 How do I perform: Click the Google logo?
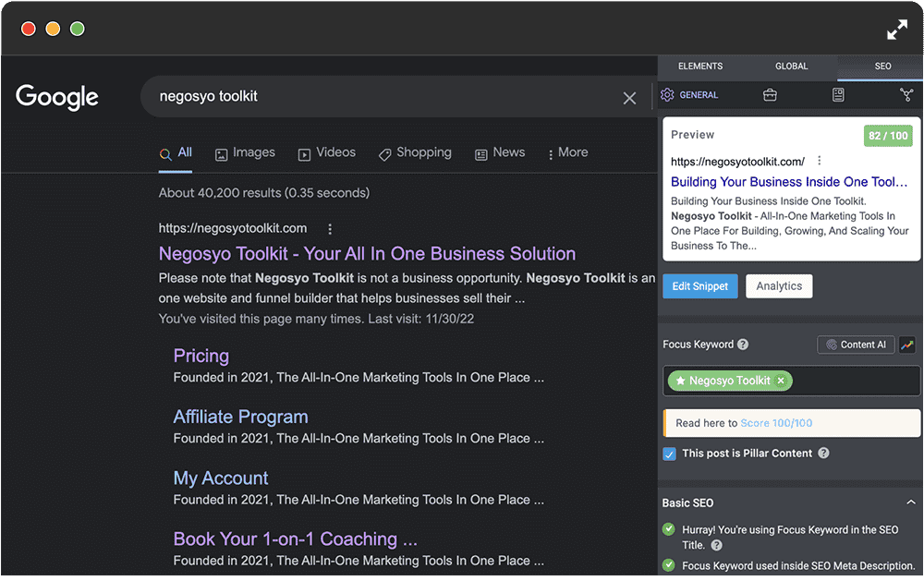[x=57, y=97]
